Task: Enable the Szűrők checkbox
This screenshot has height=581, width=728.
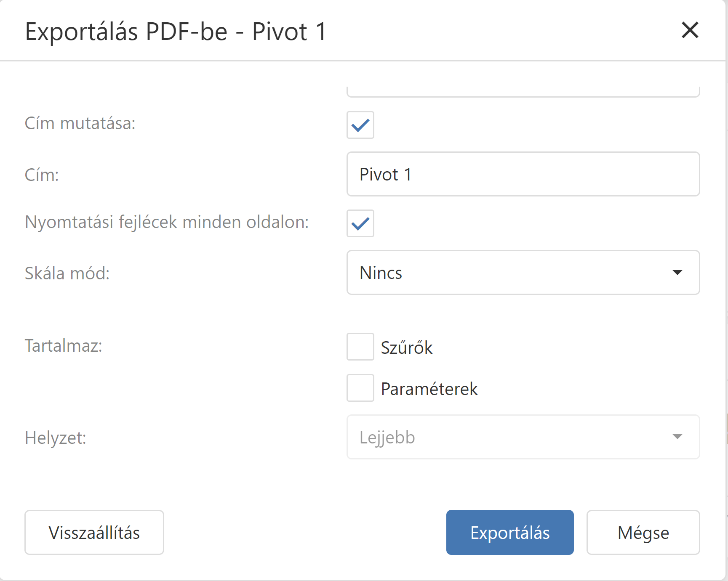Action: (360, 347)
